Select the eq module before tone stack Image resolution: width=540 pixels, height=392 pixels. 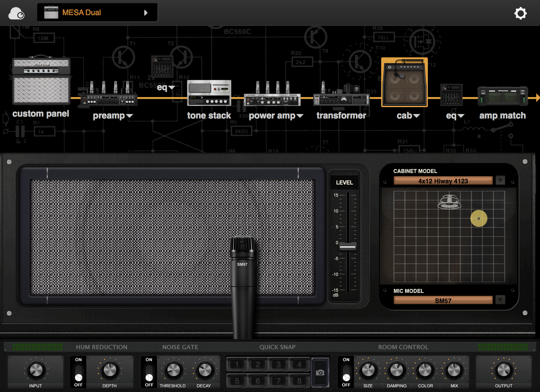pos(162,66)
